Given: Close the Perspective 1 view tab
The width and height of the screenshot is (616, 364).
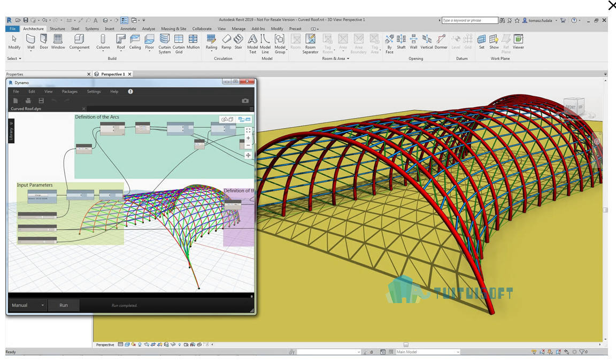Looking at the screenshot, I should coord(129,74).
